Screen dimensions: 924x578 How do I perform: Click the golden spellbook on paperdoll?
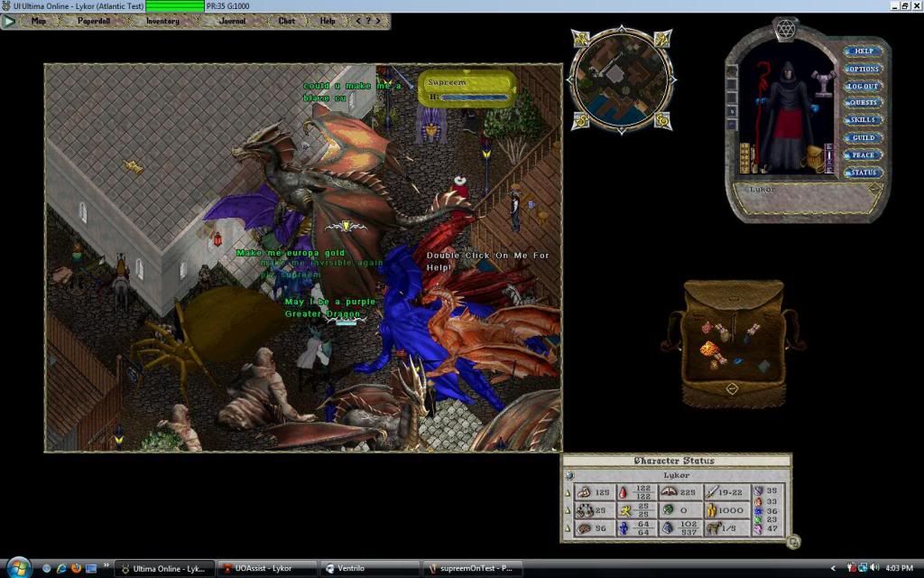(x=744, y=158)
